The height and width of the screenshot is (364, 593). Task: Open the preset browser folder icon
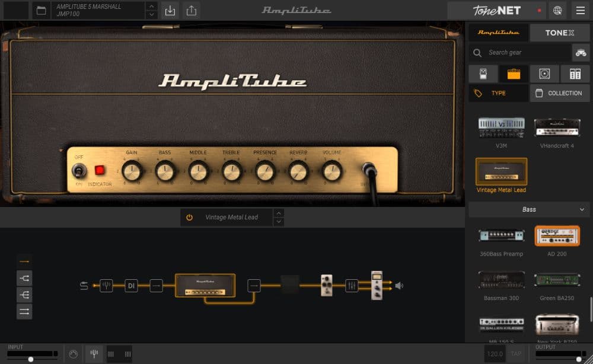pyautogui.click(x=42, y=11)
